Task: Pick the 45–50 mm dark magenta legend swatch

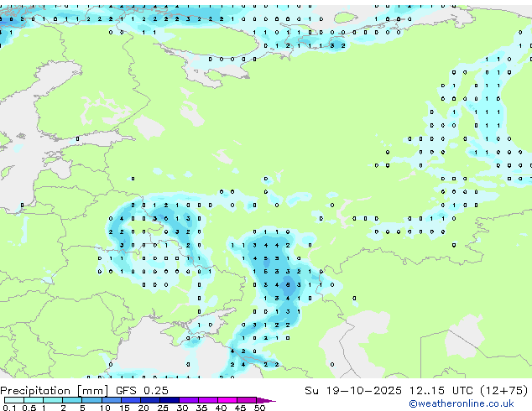Action: pyautogui.click(x=247, y=400)
